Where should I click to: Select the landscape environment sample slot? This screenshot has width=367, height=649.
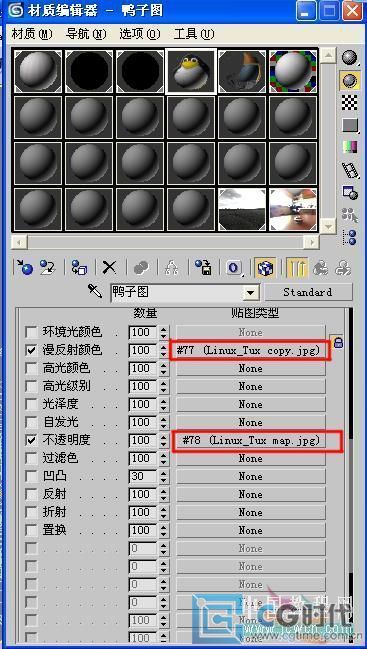pyautogui.click(x=242, y=209)
